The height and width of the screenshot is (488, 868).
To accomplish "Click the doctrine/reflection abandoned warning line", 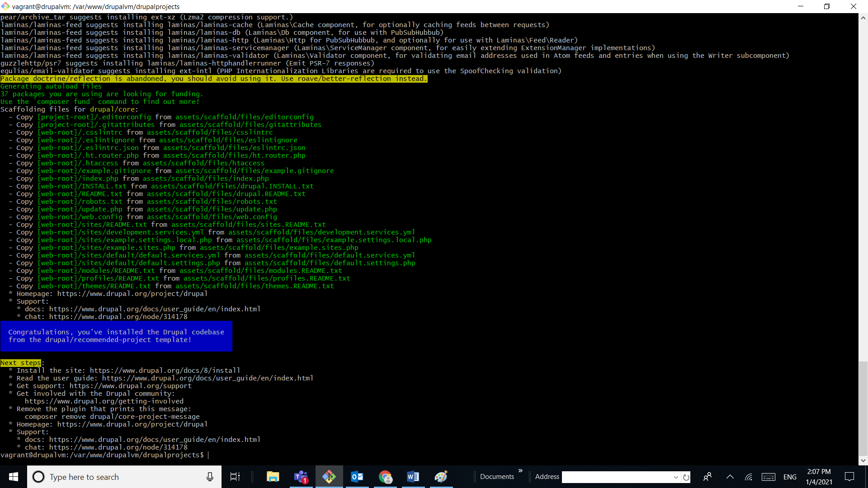I will click(x=214, y=79).
